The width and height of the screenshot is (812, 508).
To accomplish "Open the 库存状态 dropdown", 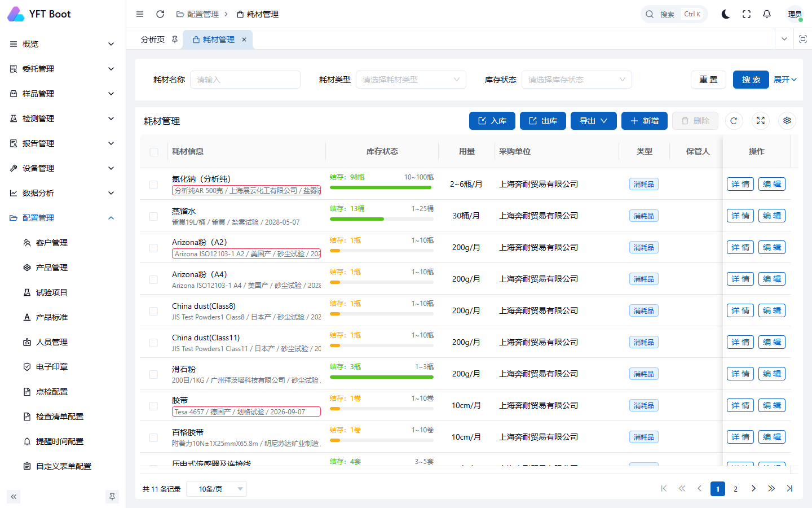I will tap(577, 80).
